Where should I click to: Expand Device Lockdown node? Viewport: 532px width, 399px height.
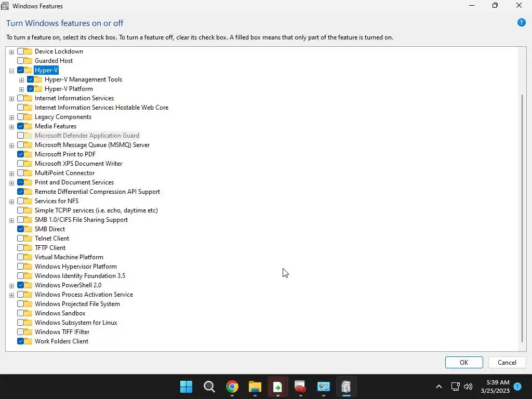(11, 52)
